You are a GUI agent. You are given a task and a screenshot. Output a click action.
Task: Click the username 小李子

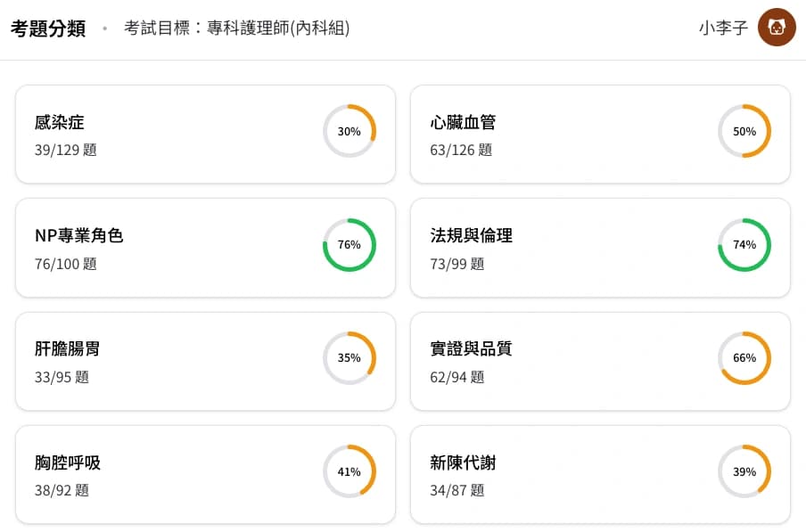coord(723,29)
